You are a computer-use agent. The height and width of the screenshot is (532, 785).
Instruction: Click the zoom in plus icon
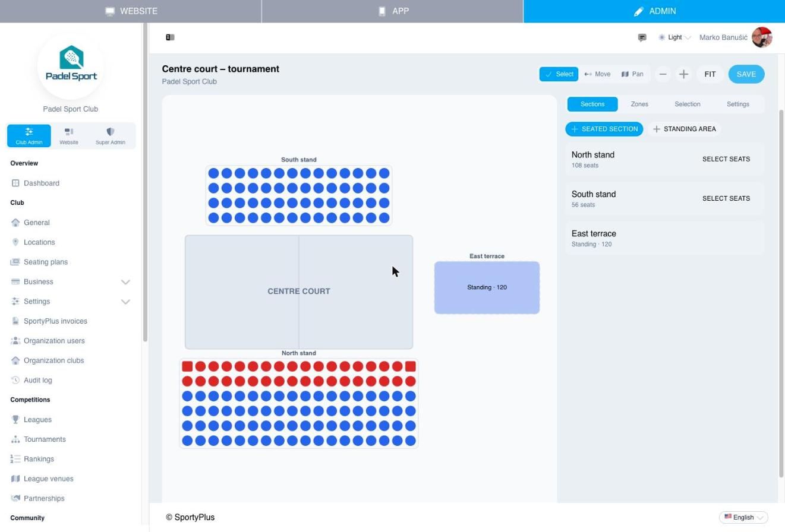[683, 74]
